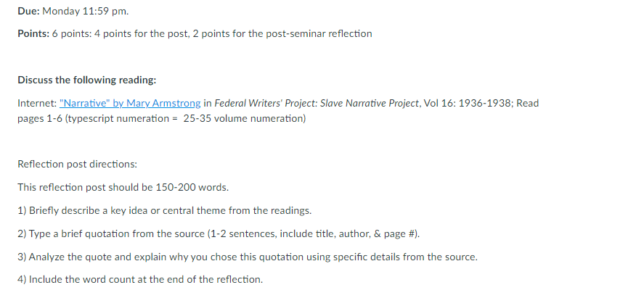Viewport: 644px width, 298px height.
Task: Click the bold "Points:" label
Action: [33, 33]
